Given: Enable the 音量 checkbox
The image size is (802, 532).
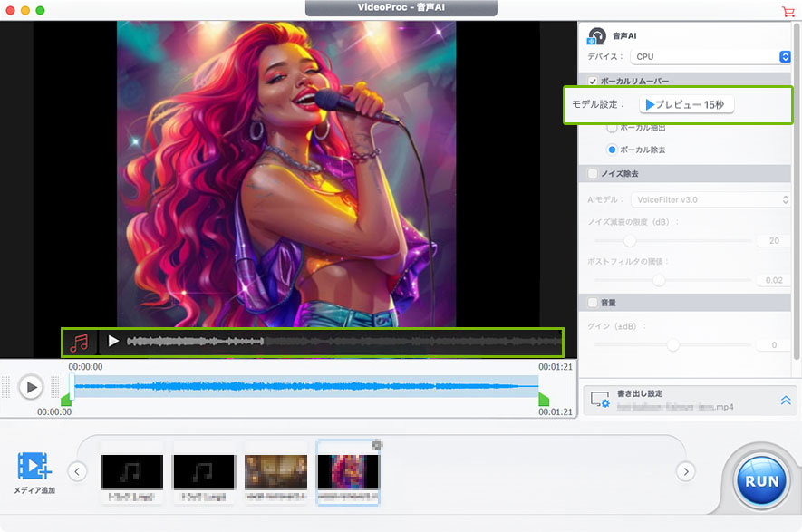Looking at the screenshot, I should pyautogui.click(x=593, y=302).
